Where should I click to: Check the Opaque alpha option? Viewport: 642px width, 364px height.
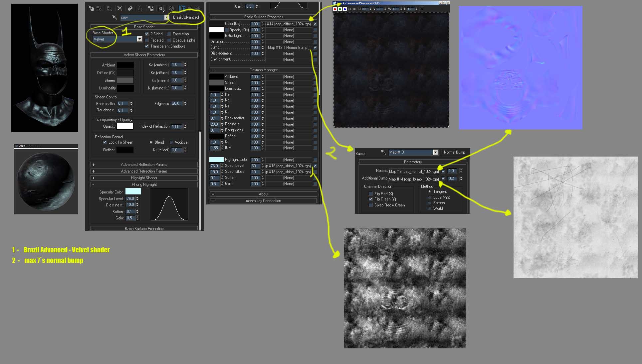point(169,40)
